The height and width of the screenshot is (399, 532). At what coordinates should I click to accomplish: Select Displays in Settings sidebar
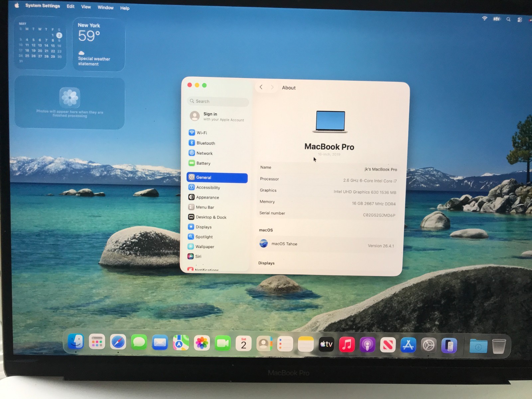217,227
